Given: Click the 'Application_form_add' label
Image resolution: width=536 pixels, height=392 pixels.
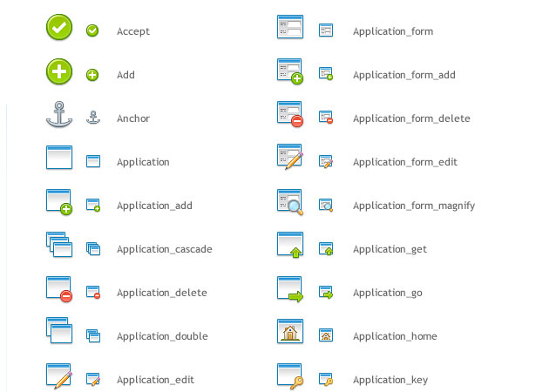Looking at the screenshot, I should click(404, 75).
